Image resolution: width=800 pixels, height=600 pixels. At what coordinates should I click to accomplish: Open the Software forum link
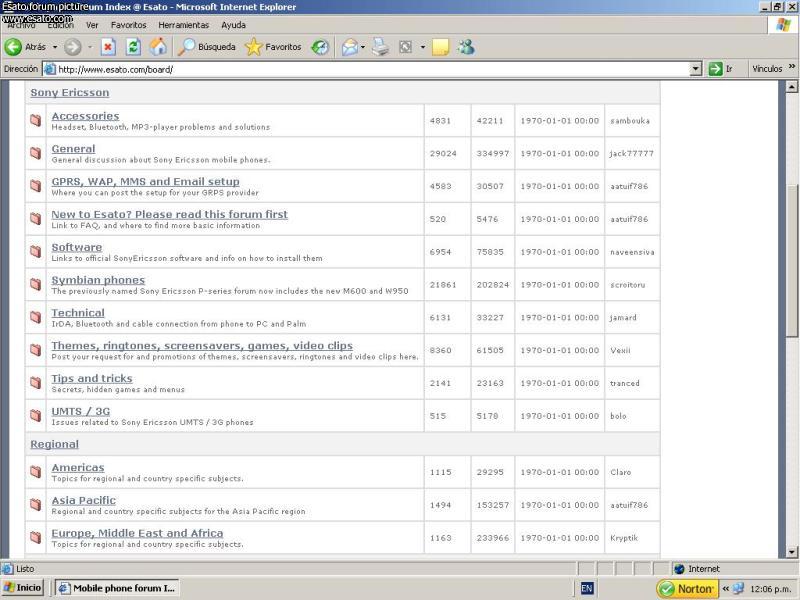click(x=77, y=247)
